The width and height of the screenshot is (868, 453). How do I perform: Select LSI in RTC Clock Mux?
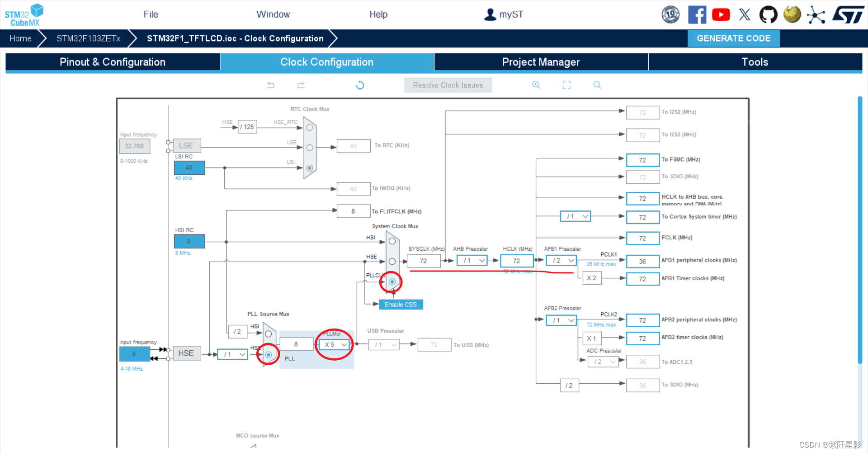[310, 168]
